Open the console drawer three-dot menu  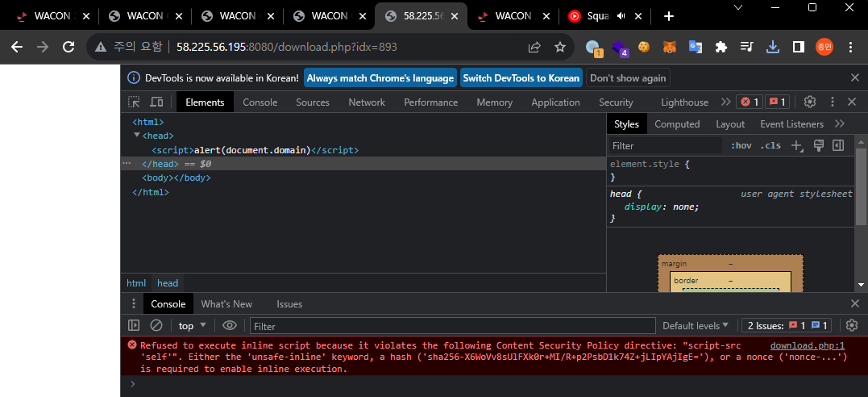tap(134, 303)
